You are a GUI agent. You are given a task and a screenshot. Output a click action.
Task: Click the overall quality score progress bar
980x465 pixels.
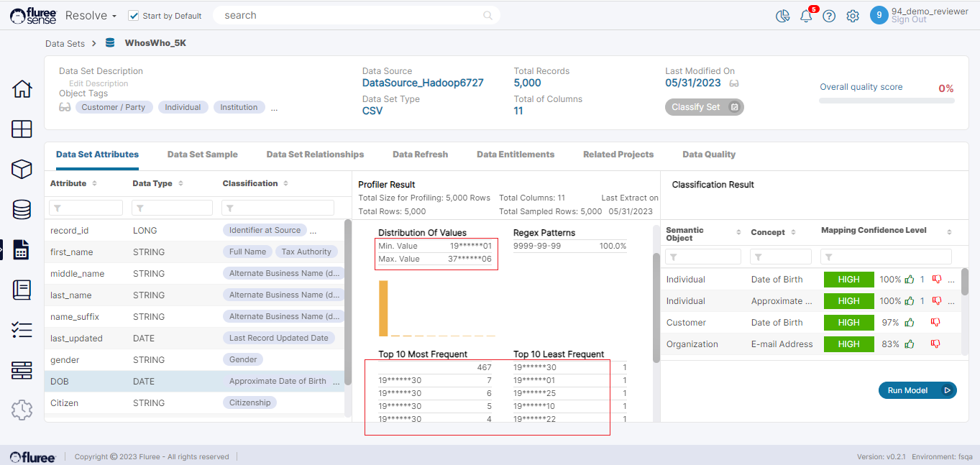(x=887, y=101)
